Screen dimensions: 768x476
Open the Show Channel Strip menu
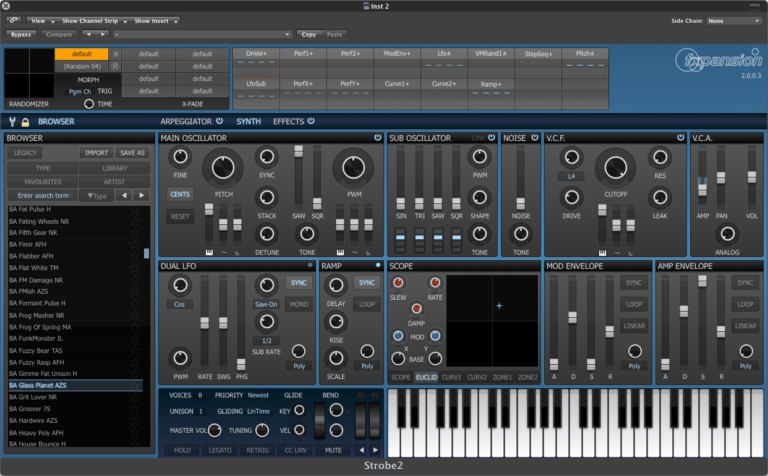[x=93, y=20]
